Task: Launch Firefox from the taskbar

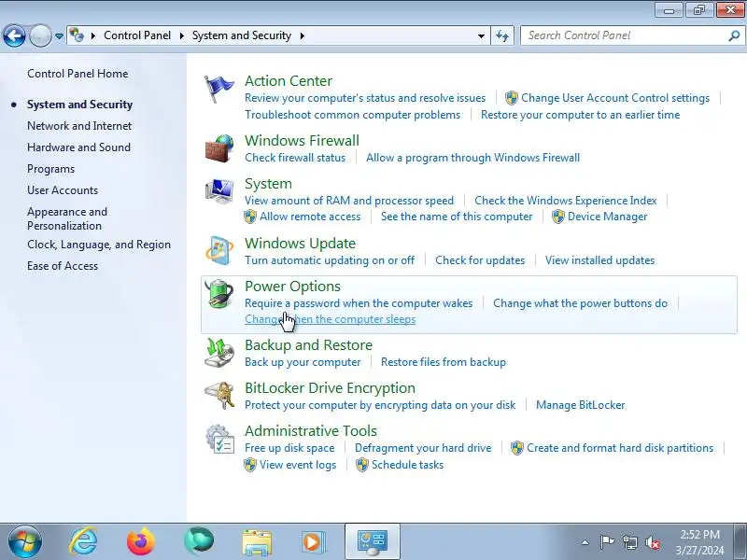Action: [141, 541]
